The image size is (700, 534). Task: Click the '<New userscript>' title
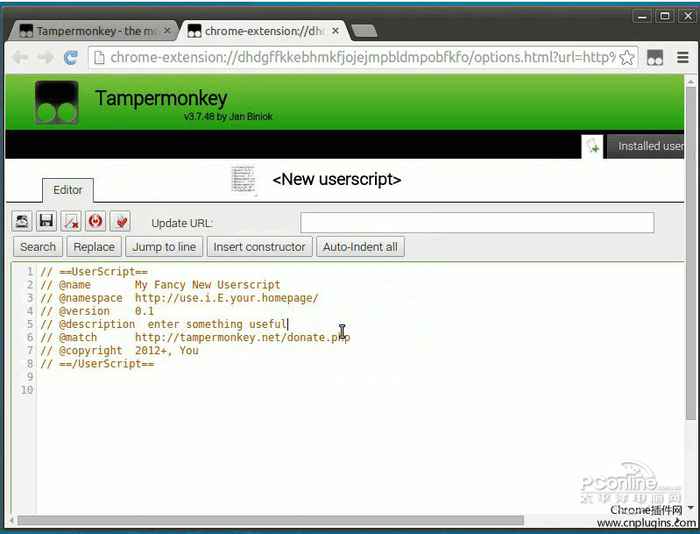(337, 179)
